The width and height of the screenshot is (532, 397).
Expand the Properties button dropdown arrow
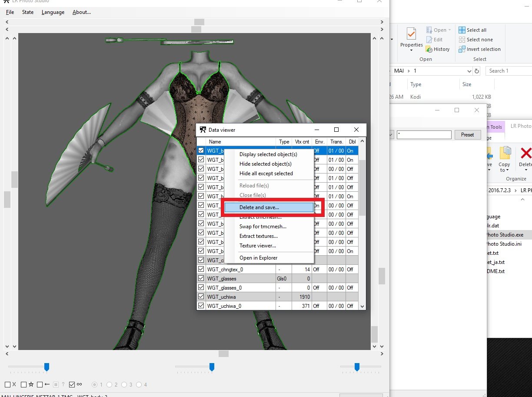(x=411, y=50)
